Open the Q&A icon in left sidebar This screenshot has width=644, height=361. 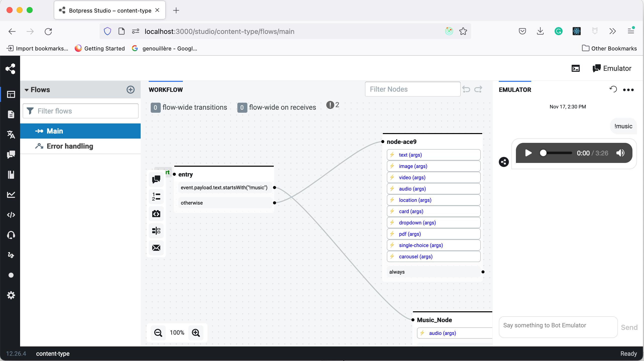11,155
